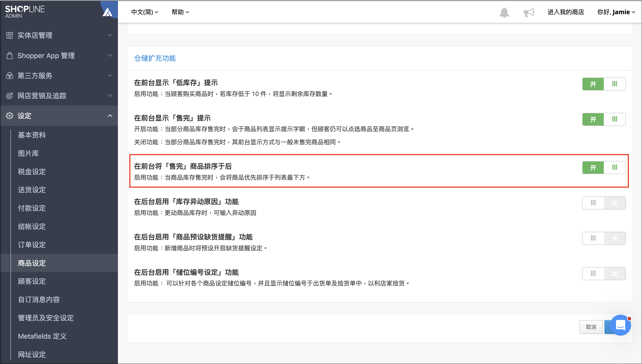Click the 实体店管理 menu label
The image size is (642, 364).
tap(35, 35)
